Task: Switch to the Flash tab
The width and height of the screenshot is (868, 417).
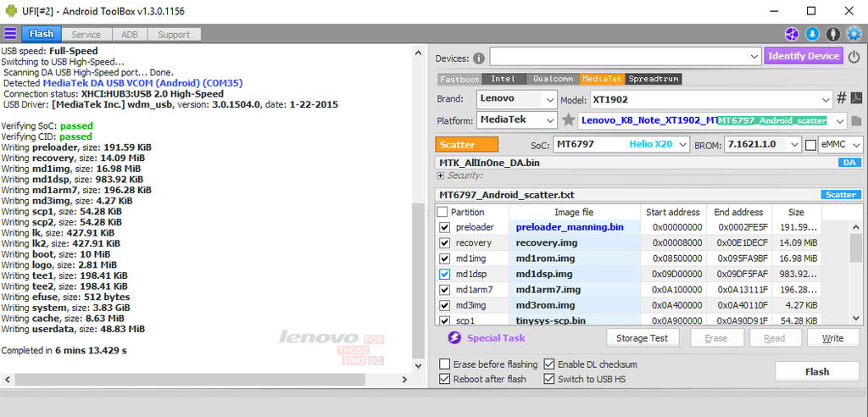Action: tap(42, 35)
